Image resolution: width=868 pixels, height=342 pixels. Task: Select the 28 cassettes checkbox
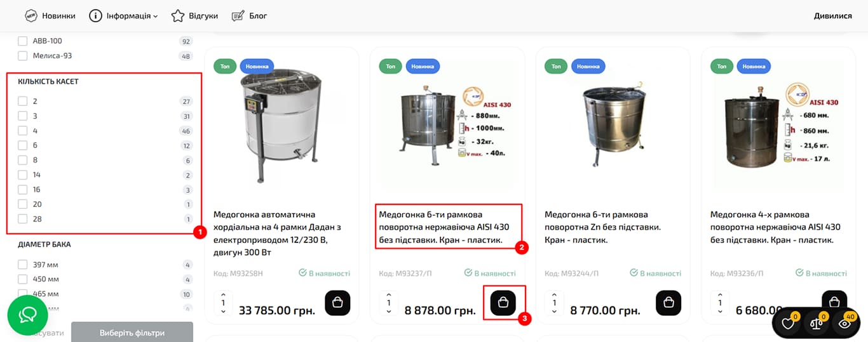(23, 219)
